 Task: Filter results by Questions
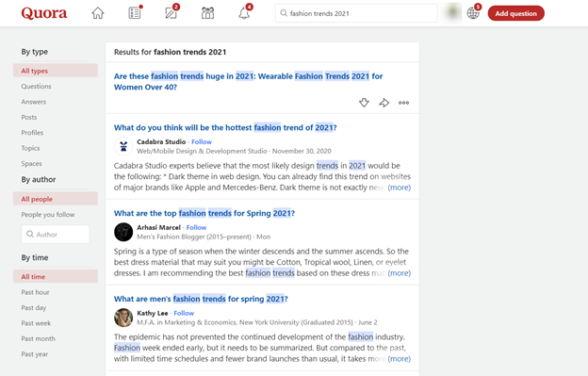(x=36, y=86)
